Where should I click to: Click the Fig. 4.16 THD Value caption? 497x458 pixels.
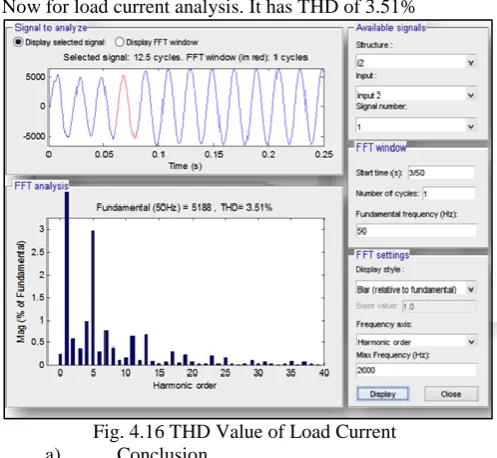point(244,432)
